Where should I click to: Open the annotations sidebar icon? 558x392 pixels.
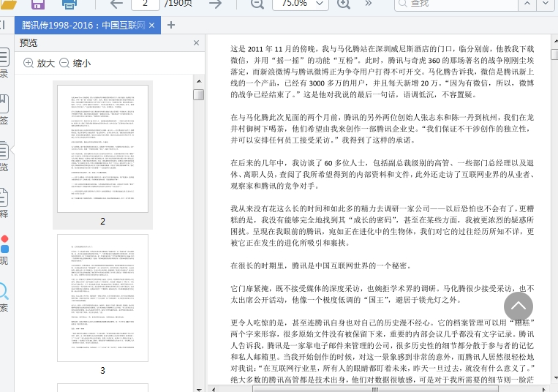[4, 203]
